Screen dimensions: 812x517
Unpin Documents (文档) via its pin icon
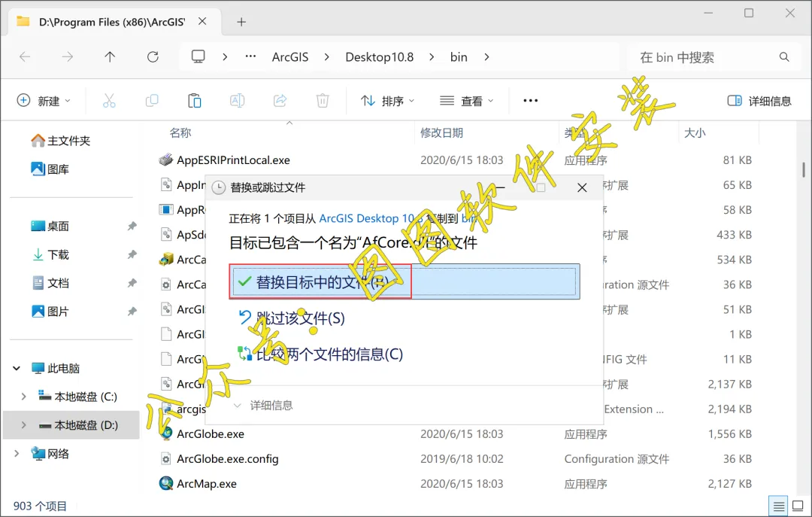coord(132,283)
